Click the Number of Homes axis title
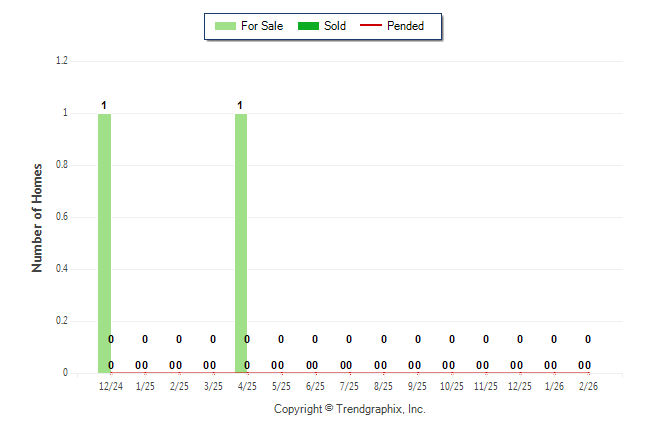Image resolution: width=646 pixels, height=434 pixels. coord(37,217)
